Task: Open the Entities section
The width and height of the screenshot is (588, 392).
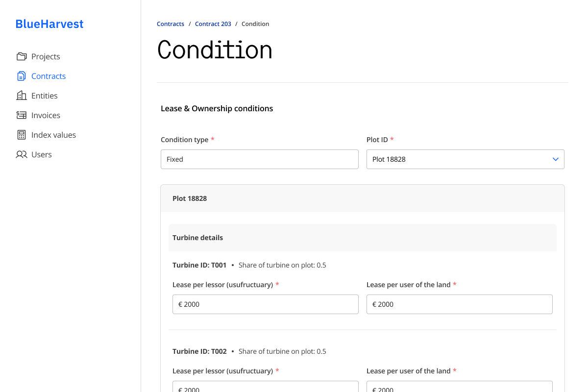Action: click(x=44, y=96)
